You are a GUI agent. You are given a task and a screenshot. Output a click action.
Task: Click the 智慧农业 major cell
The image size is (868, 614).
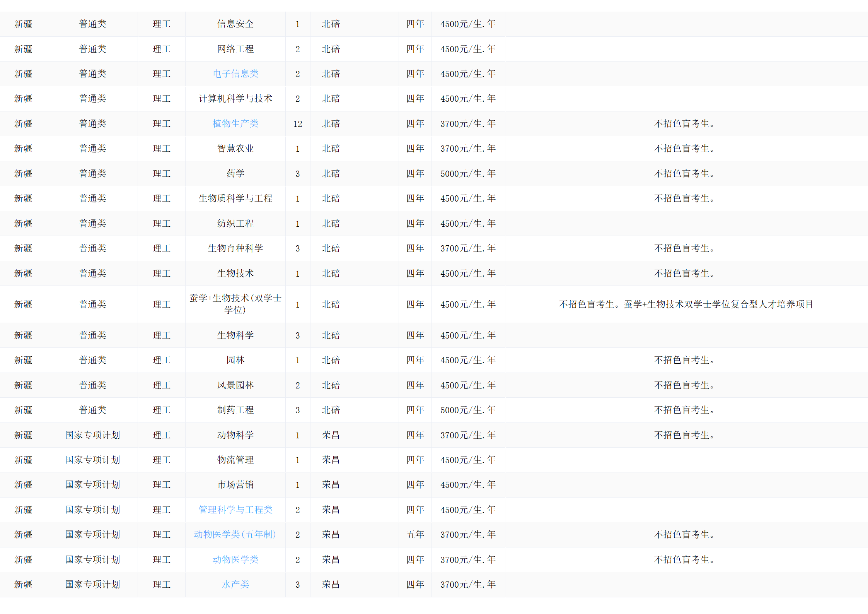tap(235, 149)
